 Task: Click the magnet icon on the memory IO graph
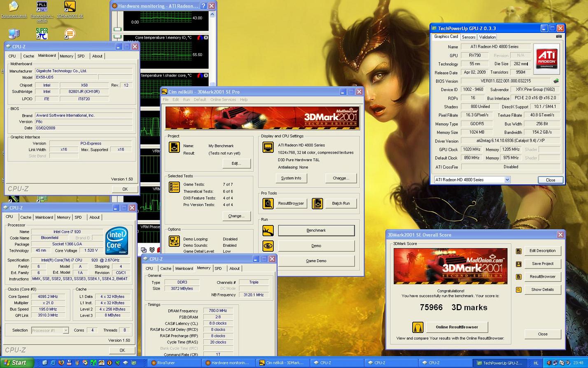point(200,38)
